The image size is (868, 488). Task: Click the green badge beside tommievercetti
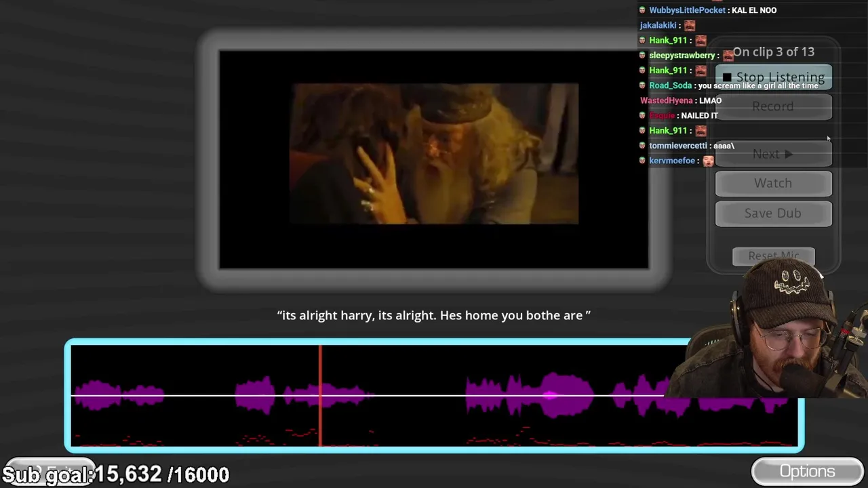coord(642,146)
